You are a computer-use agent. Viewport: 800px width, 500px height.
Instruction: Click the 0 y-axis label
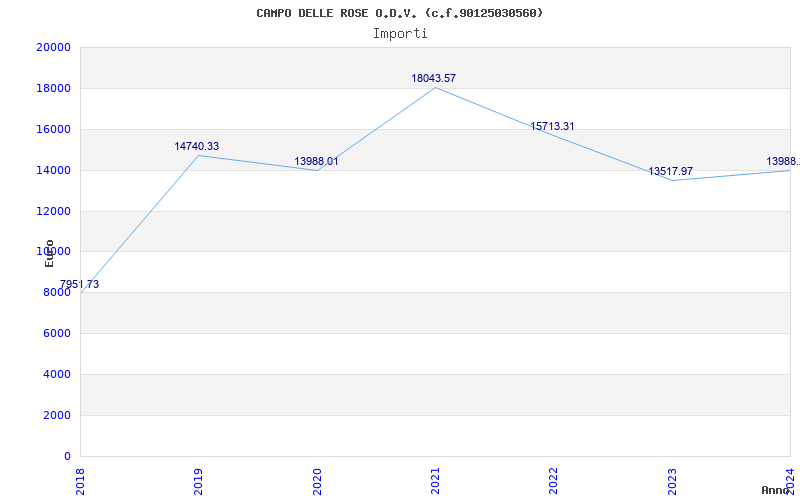(x=67, y=456)
